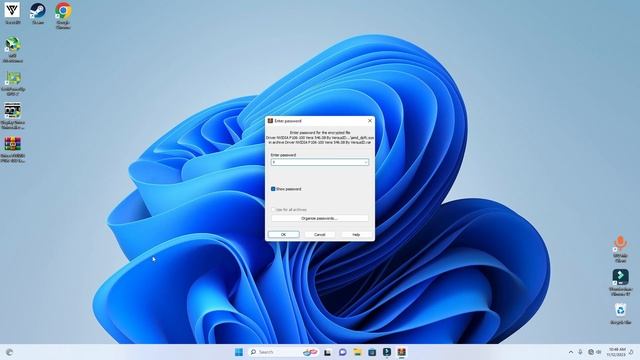Open the widgets icon at taskbar left

pos(9,352)
